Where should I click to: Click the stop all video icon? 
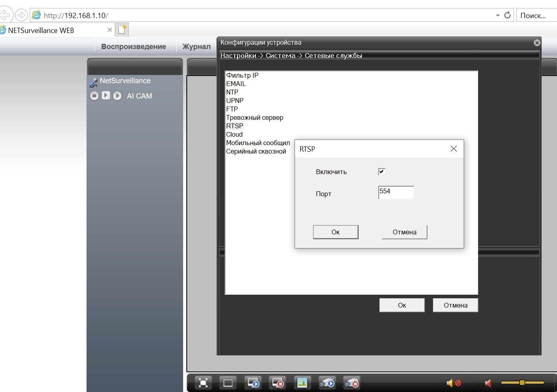[278, 383]
